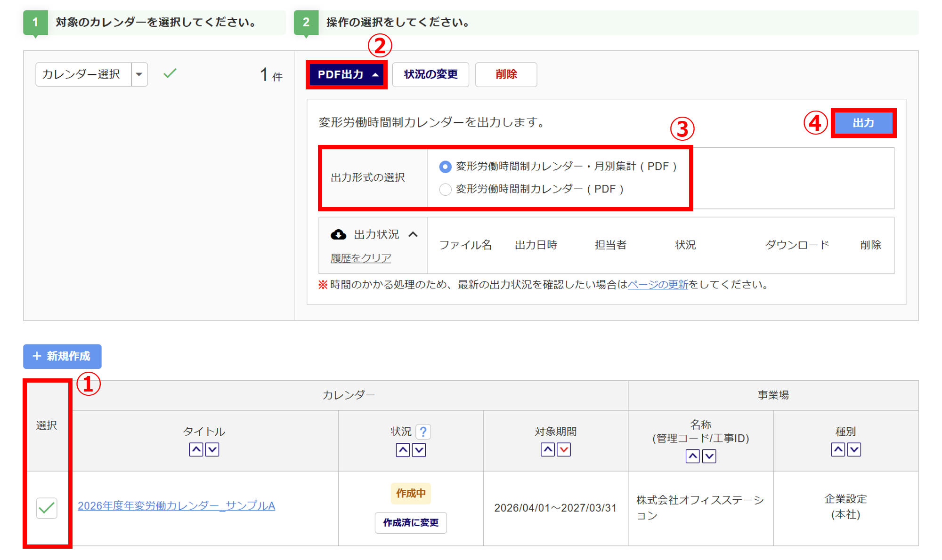Image resolution: width=942 pixels, height=560 pixels.
Task: Collapse the 出力状況 section chevron
Action: pyautogui.click(x=413, y=234)
